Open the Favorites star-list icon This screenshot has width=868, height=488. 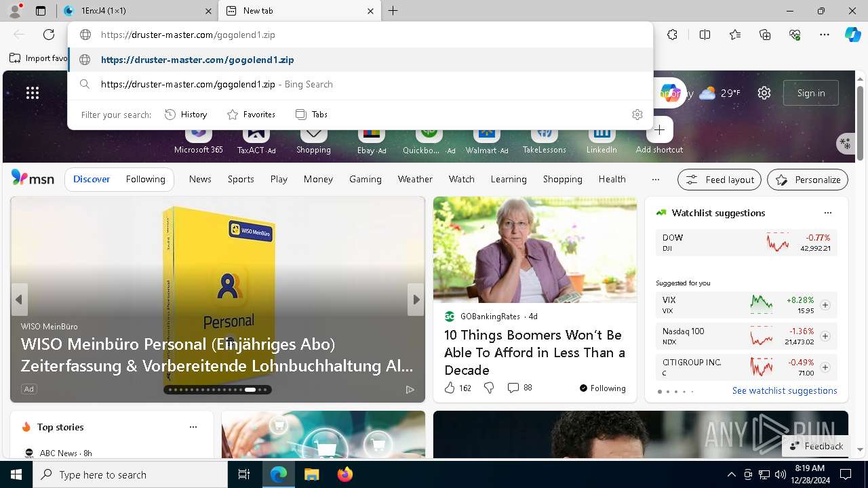[x=735, y=35]
